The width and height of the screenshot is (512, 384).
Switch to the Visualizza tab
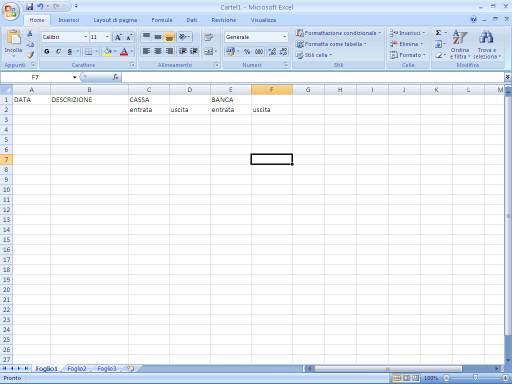263,20
